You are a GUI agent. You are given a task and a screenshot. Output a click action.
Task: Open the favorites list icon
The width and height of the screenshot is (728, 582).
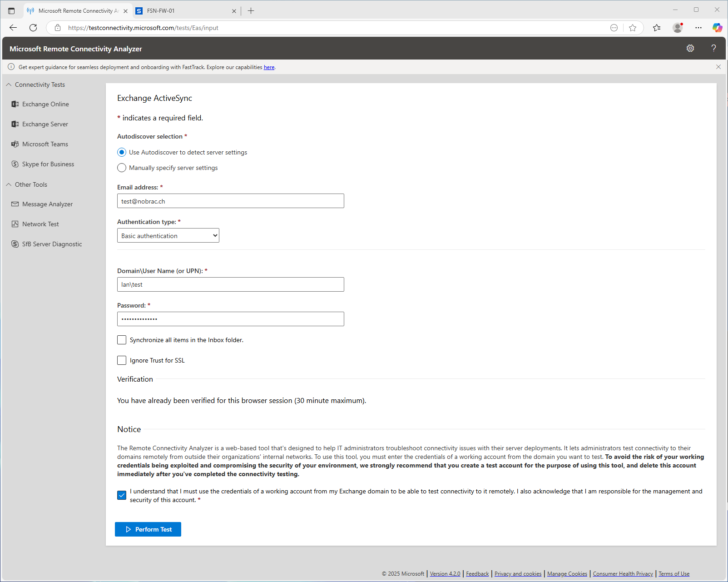coord(657,28)
